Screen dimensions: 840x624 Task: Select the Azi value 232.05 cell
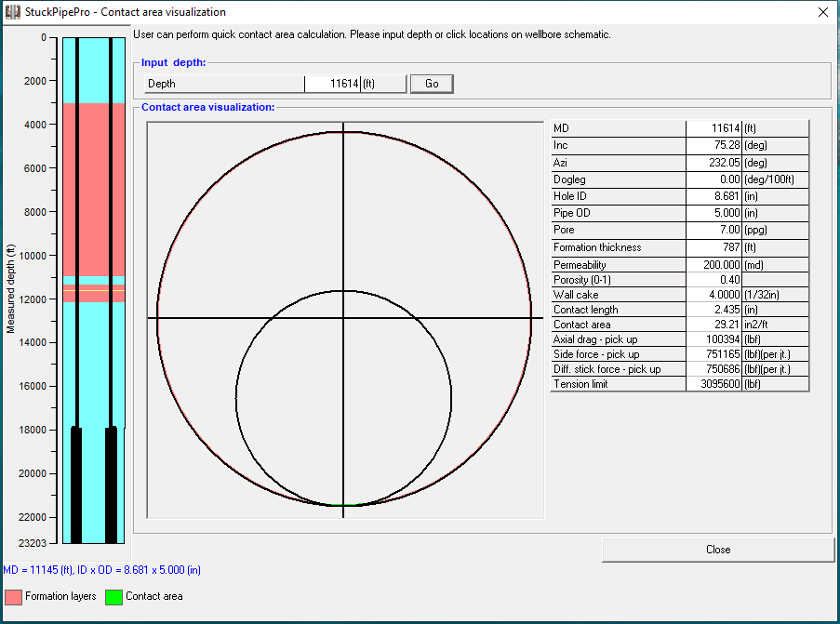pyautogui.click(x=713, y=162)
